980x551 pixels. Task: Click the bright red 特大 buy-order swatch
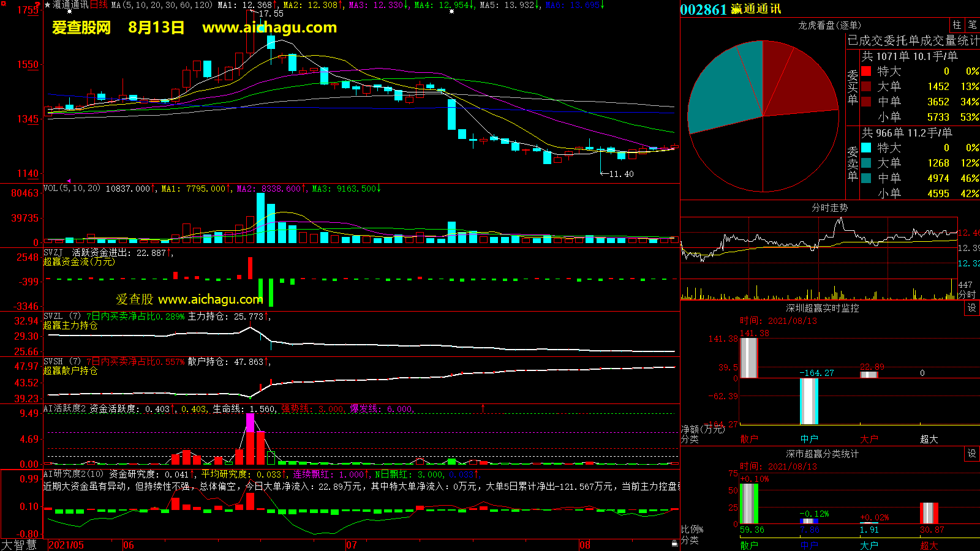866,71
